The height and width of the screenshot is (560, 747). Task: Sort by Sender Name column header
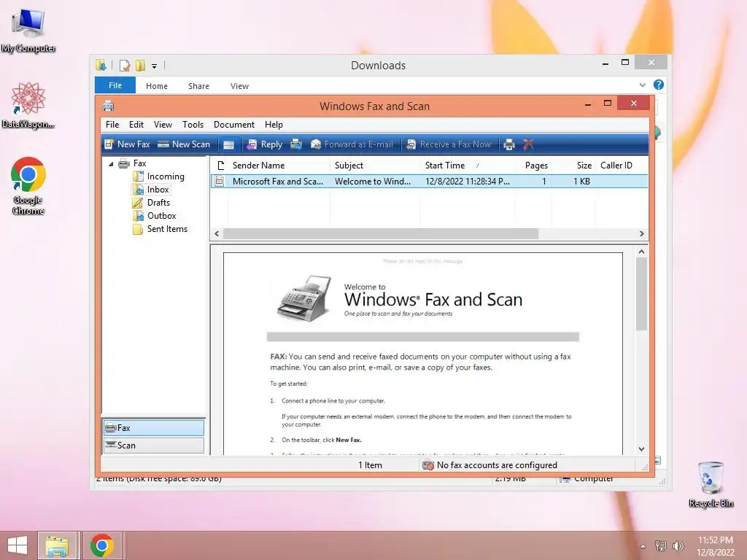279,166
